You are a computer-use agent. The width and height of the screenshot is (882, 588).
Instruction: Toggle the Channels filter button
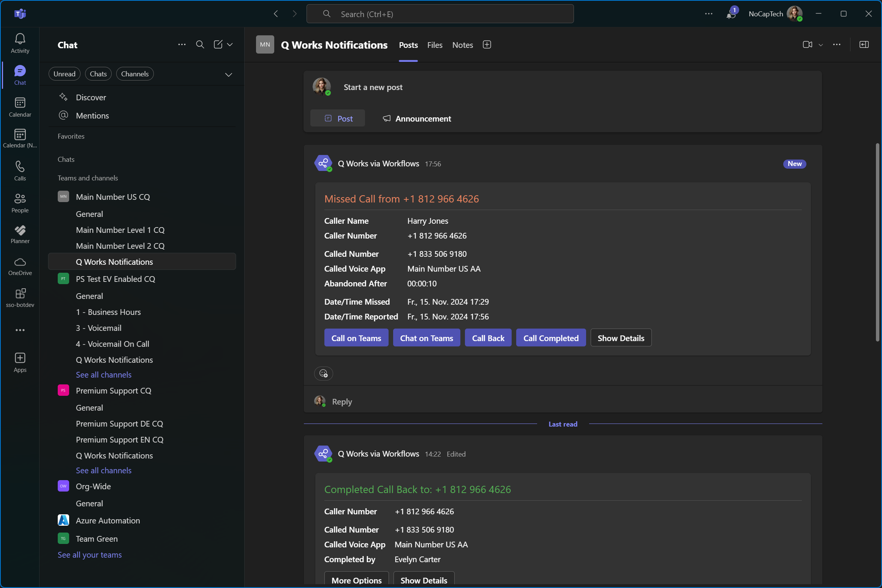click(x=134, y=74)
